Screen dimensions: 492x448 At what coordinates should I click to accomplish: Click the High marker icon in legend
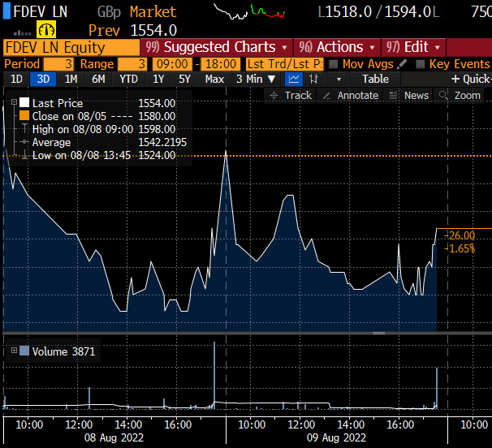tap(25, 128)
